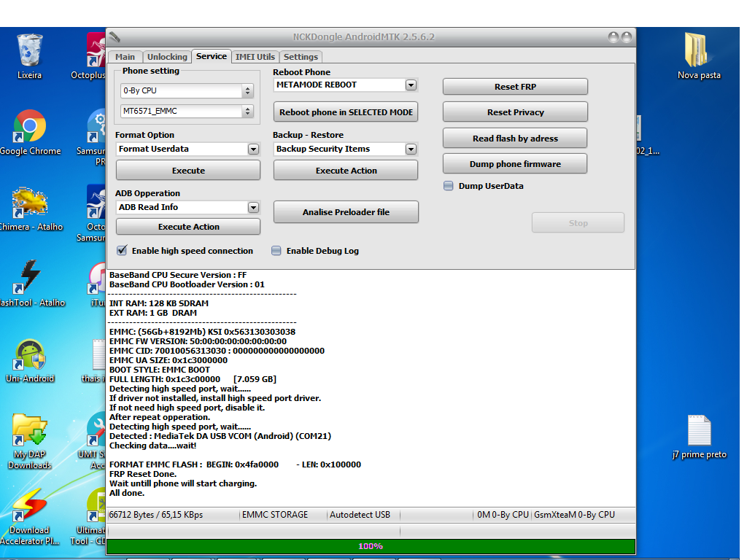Click the "GsmXteaM 0-By CPU" status entry
Screen dimensions: 747x560
point(575,515)
